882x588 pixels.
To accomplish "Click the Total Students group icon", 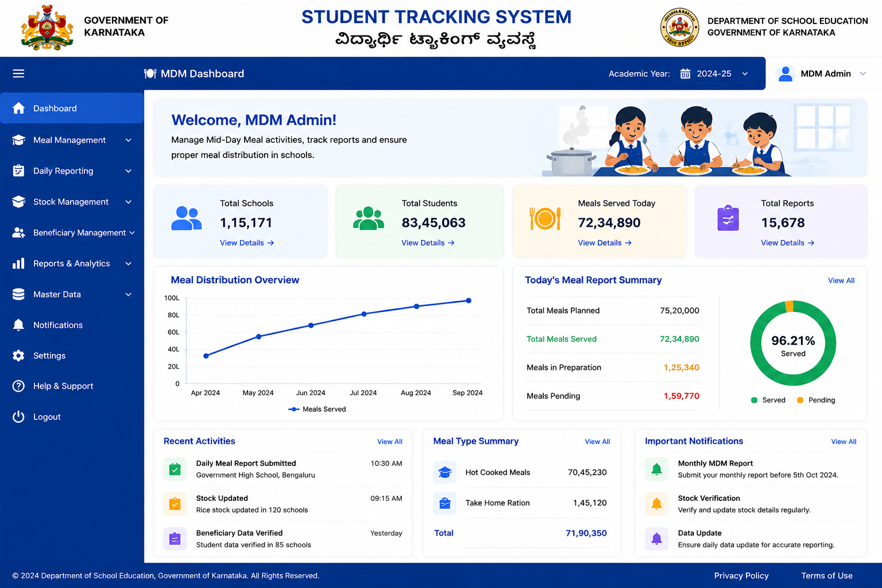I will [369, 218].
